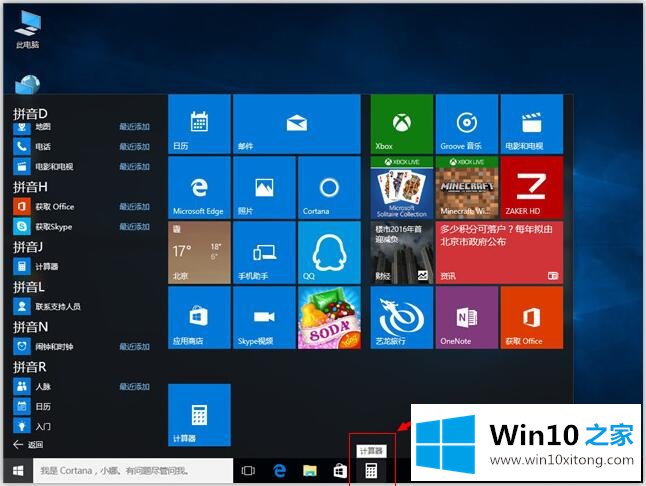Viewport: 646px width, 486px height.
Task: Open the 电影和电视 tile
Action: 531,124
